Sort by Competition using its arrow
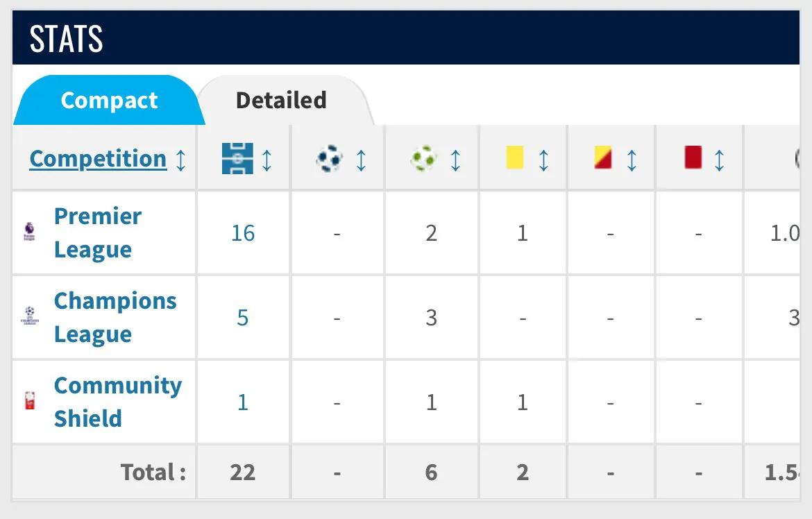Image resolution: width=812 pixels, height=519 pixels. (x=180, y=160)
